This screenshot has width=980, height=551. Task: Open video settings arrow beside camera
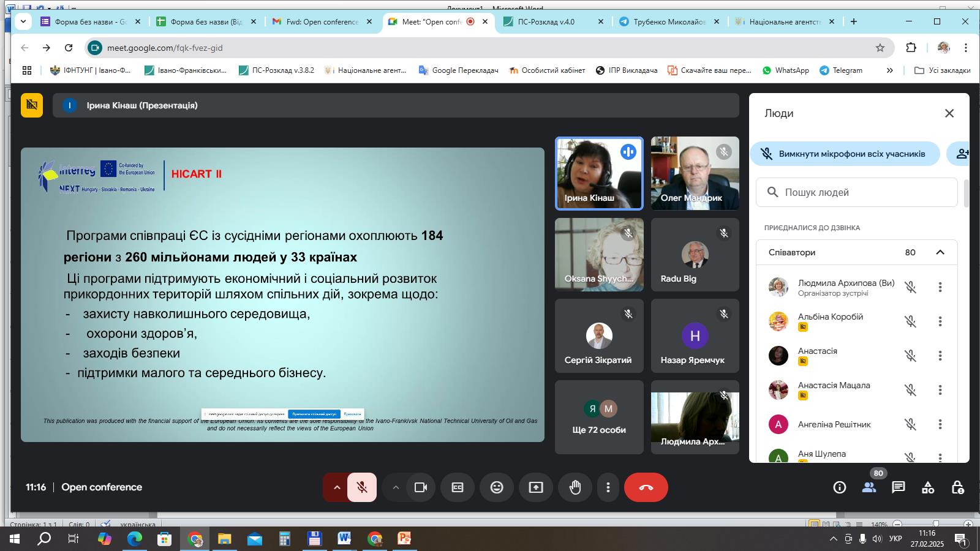(x=396, y=487)
